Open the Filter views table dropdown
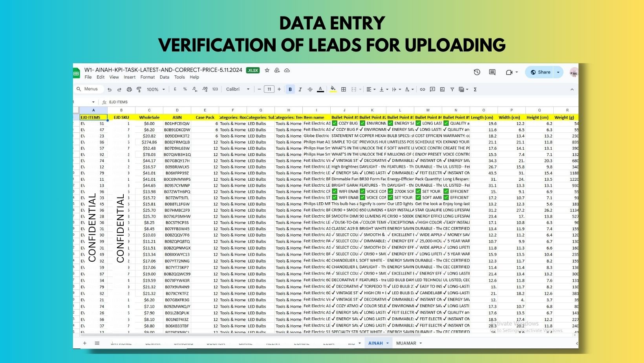Viewport: 644px width, 363px height. coord(464,90)
